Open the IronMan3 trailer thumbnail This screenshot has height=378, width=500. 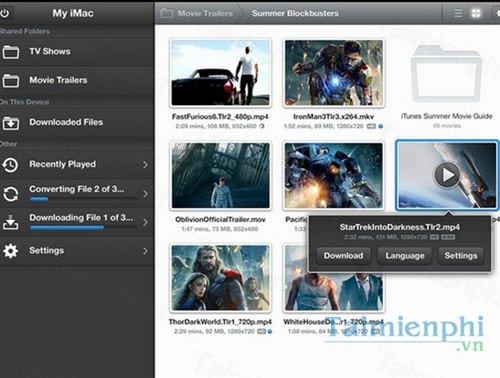tap(334, 73)
